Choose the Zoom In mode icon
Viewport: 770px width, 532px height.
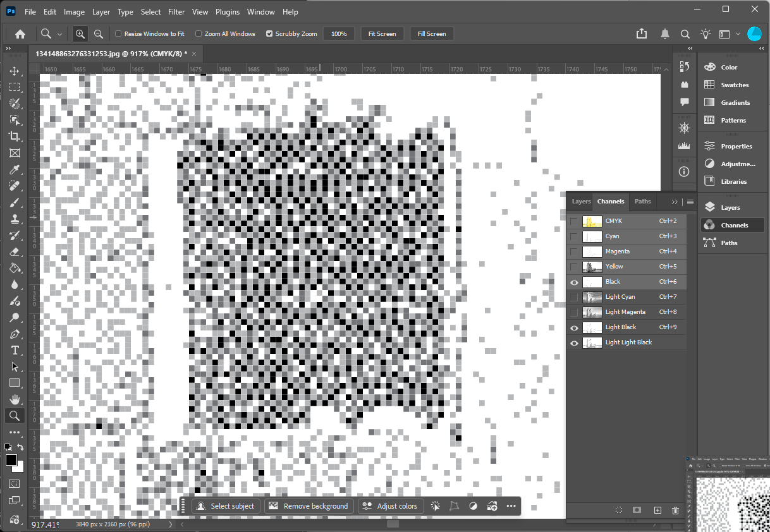80,34
